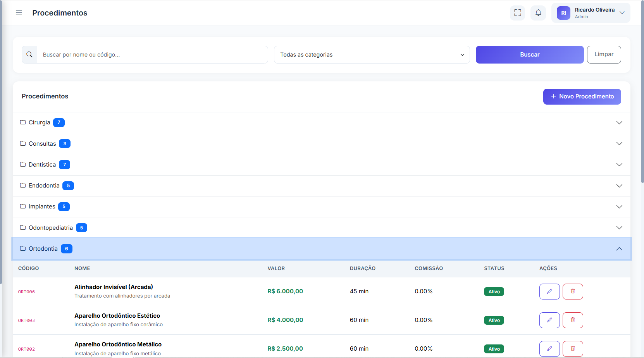Focus the search by name or code field
The image size is (644, 358).
click(152, 55)
